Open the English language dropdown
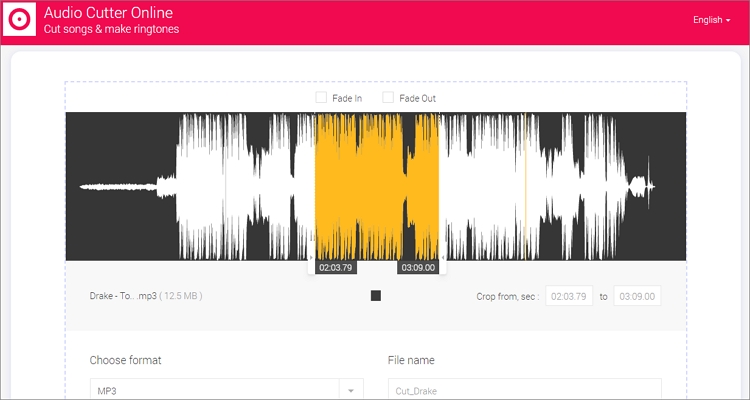This screenshot has width=750, height=400. pos(711,20)
